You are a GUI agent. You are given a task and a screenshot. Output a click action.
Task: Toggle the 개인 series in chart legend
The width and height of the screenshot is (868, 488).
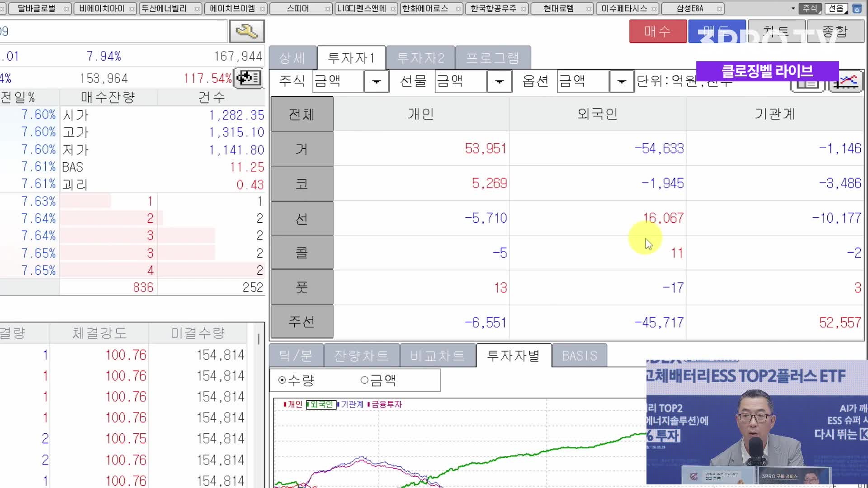[x=293, y=404]
